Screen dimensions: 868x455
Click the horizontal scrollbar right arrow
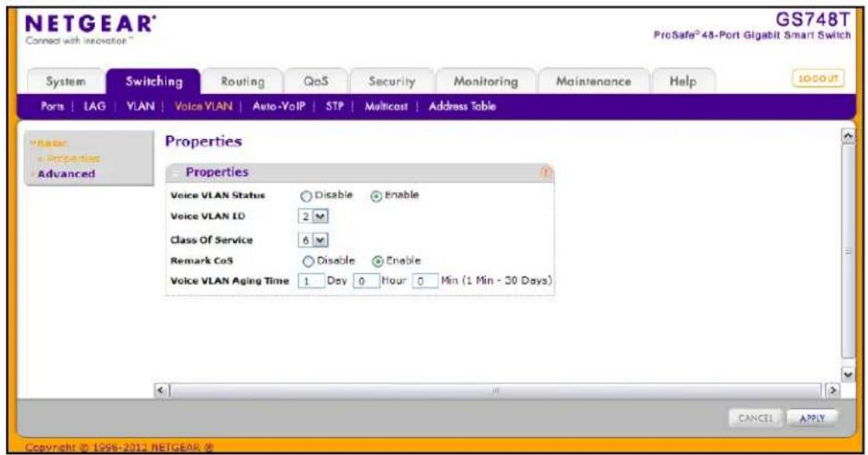click(x=832, y=390)
